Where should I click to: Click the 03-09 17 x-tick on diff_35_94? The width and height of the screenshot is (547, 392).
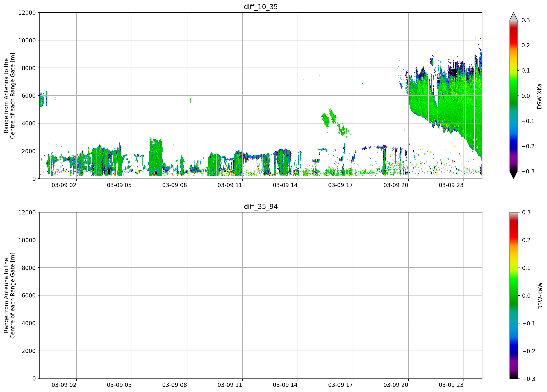tap(341, 385)
